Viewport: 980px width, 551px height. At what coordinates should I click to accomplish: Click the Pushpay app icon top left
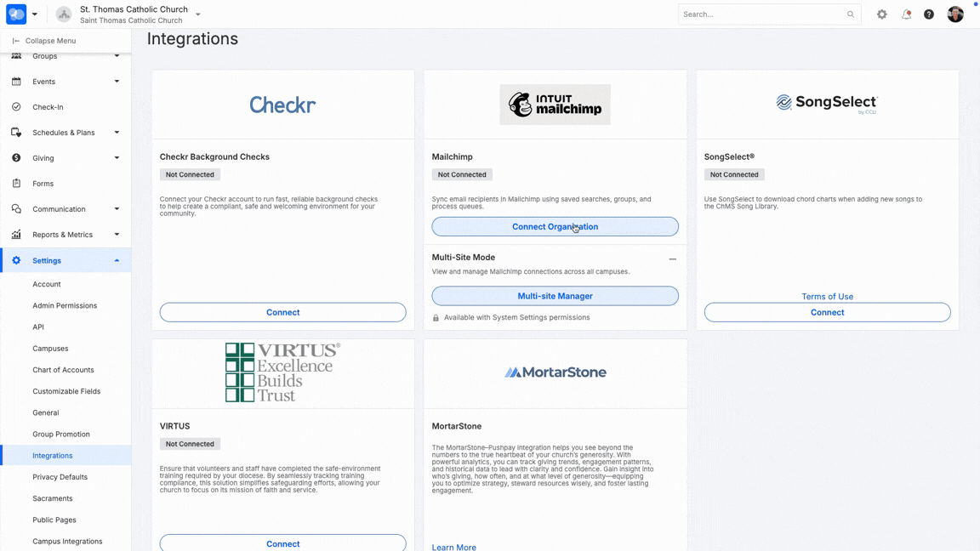pyautogui.click(x=14, y=14)
